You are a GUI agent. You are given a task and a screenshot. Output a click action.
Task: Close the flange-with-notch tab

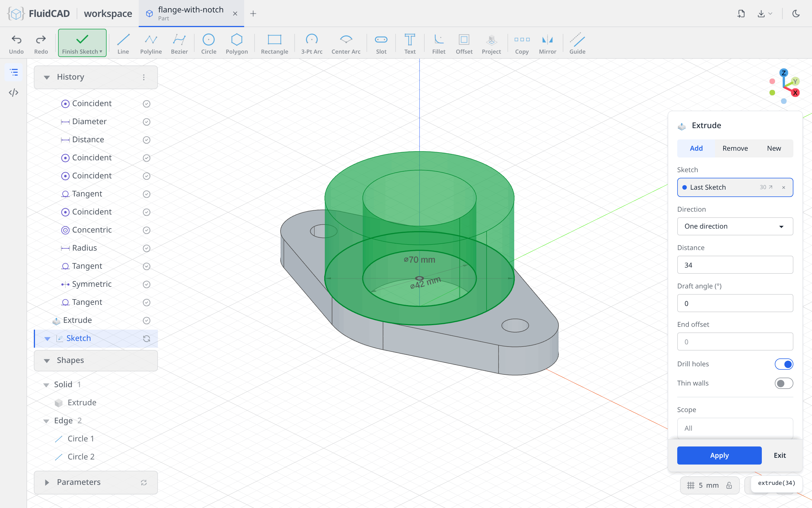pyautogui.click(x=235, y=14)
